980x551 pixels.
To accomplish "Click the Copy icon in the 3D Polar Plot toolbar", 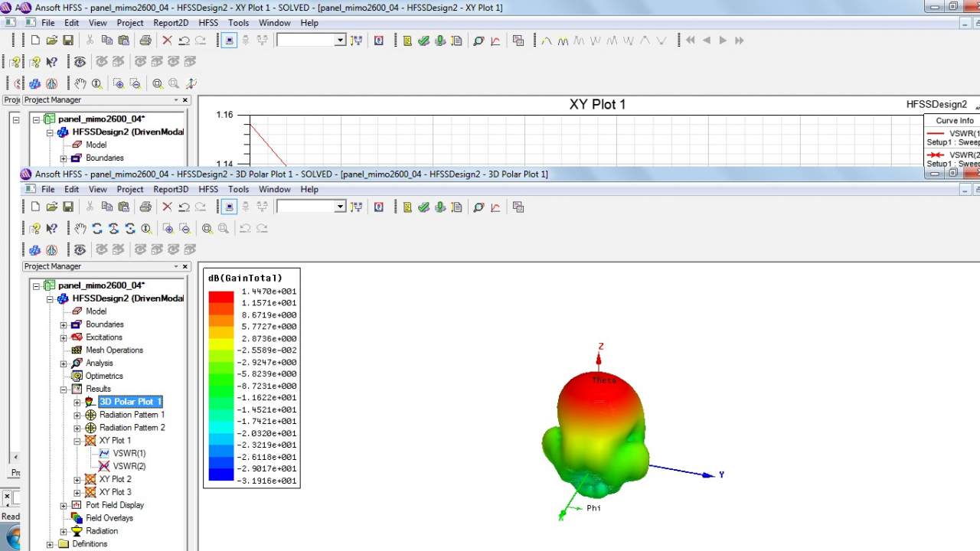I will (x=106, y=207).
